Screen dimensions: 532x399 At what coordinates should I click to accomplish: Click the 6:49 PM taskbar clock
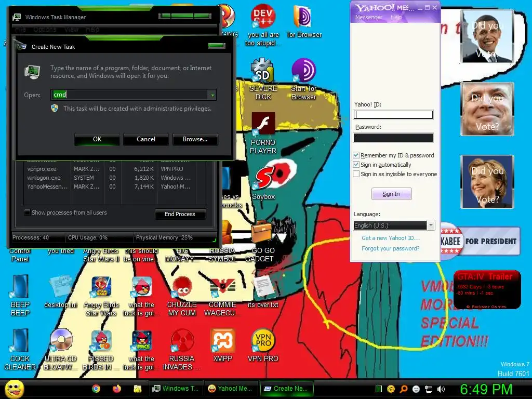pyautogui.click(x=486, y=389)
